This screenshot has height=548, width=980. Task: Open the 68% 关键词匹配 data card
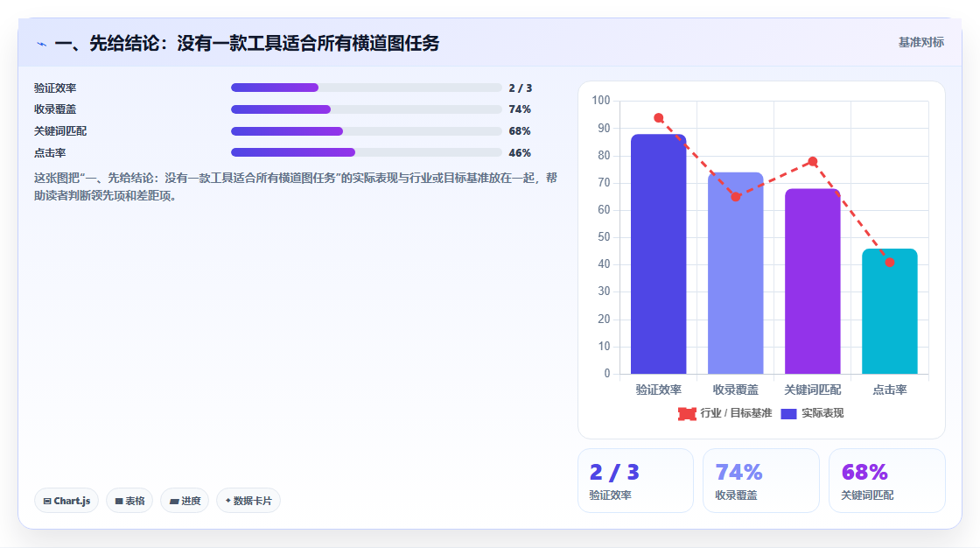pos(887,481)
